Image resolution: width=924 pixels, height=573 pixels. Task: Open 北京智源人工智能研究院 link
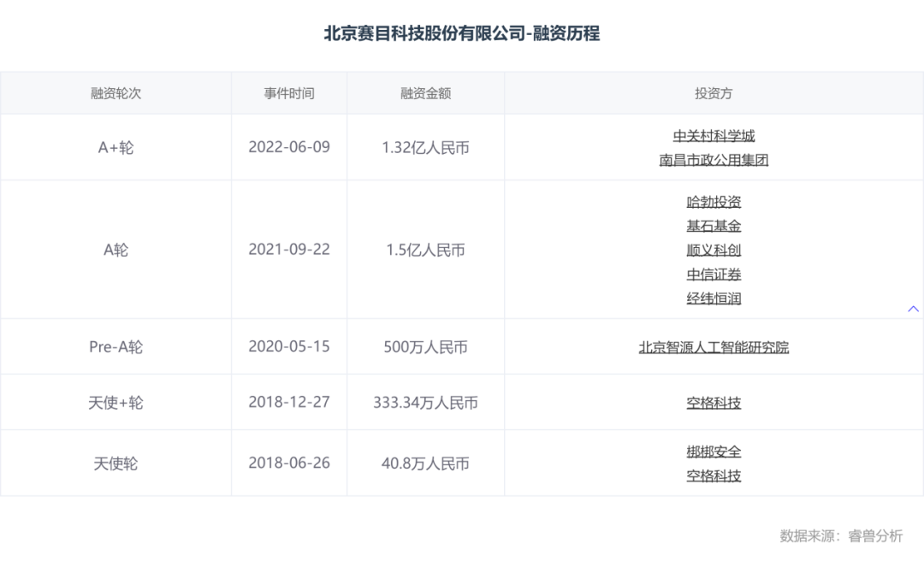coord(714,347)
